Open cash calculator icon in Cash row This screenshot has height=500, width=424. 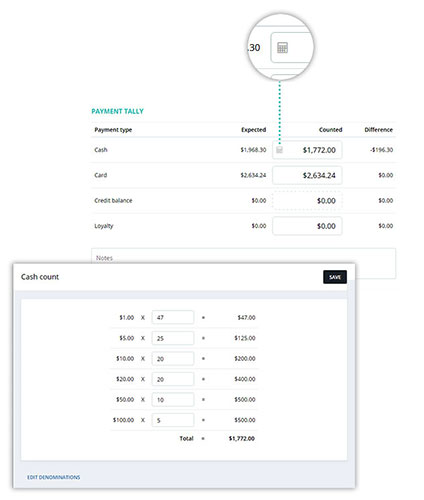(x=279, y=150)
